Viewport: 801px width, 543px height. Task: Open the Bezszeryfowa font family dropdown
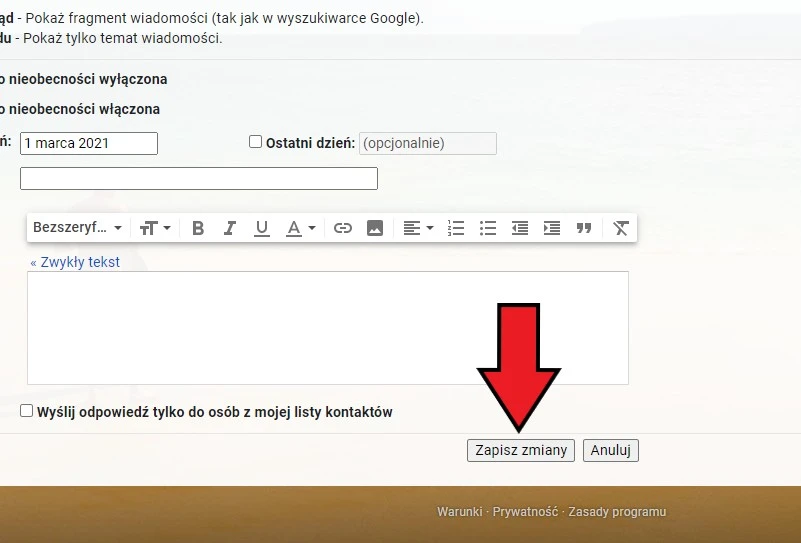tap(77, 228)
